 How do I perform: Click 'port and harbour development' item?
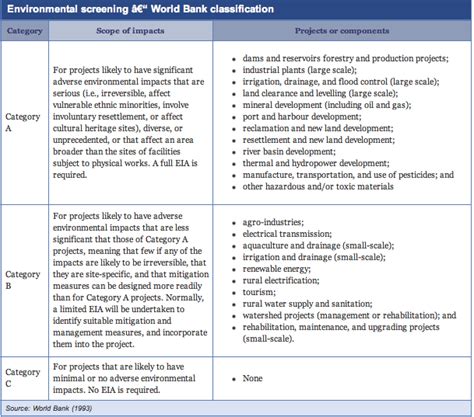point(302,117)
